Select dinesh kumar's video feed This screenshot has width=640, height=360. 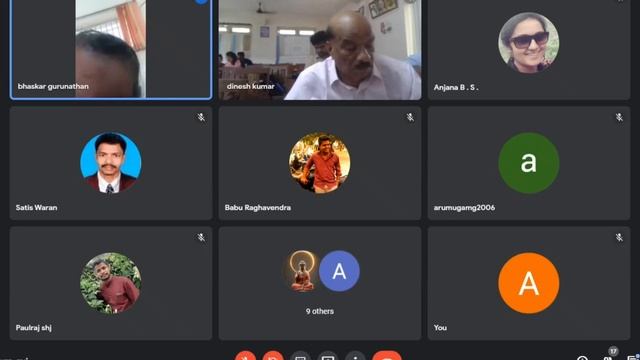[x=320, y=49]
